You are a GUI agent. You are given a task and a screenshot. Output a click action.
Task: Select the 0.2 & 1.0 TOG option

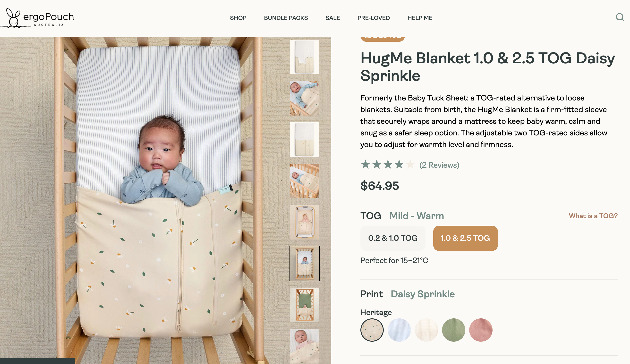click(393, 238)
